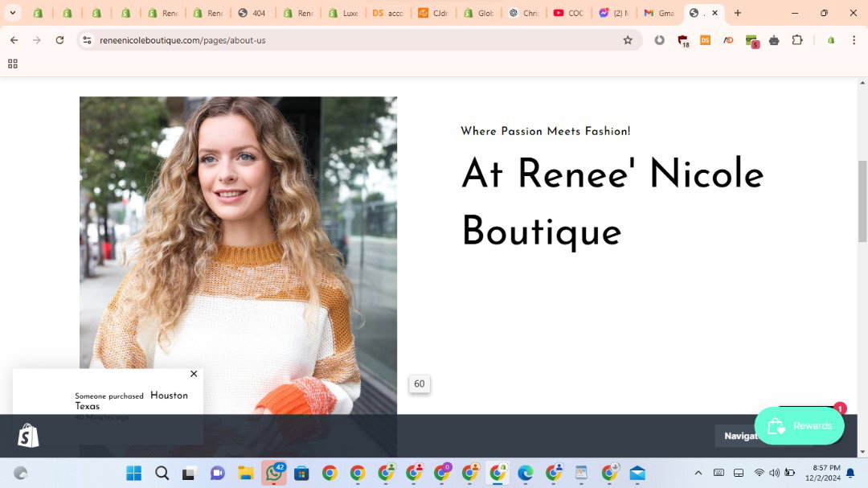Switch to the DS acco tab
This screenshot has width=868, height=488.
coord(388,13)
